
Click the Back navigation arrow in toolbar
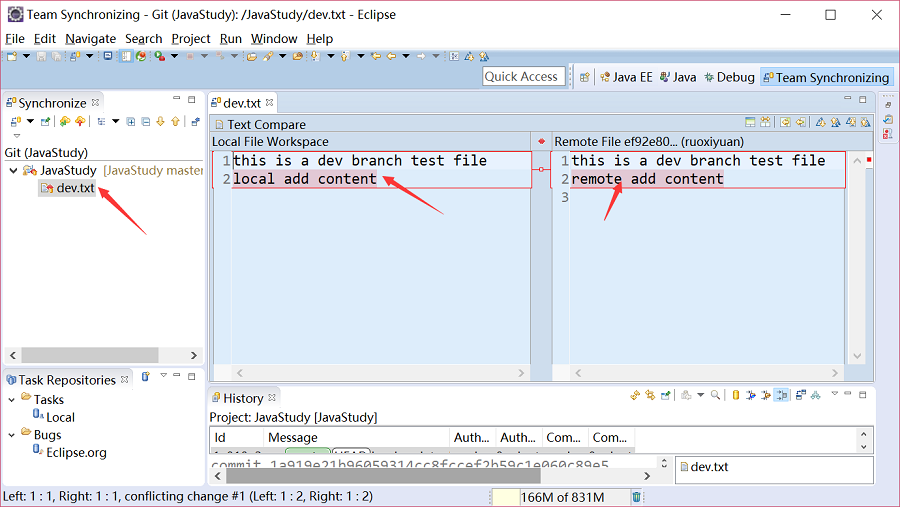(x=391, y=56)
